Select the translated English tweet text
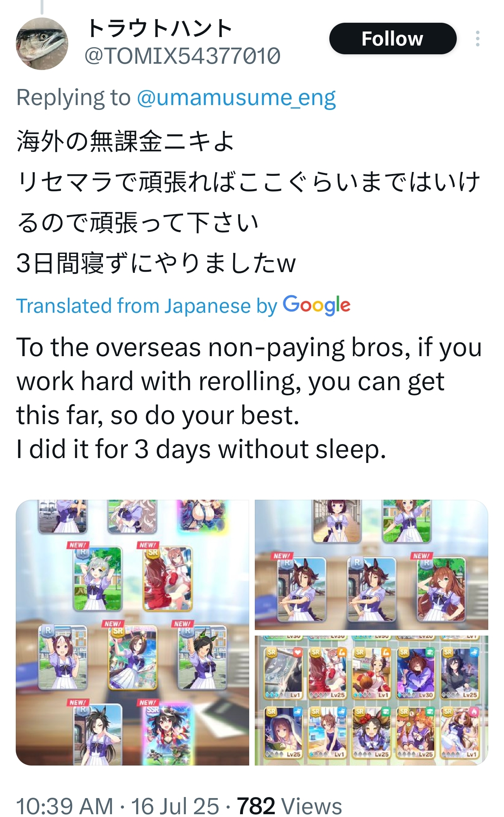This screenshot has height=817, width=504. (249, 398)
